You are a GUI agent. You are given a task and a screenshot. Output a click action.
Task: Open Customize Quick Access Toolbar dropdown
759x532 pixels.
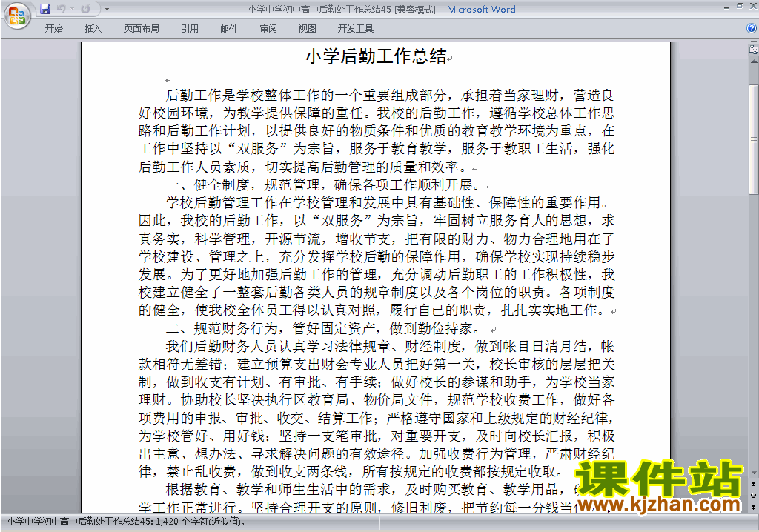(107, 9)
